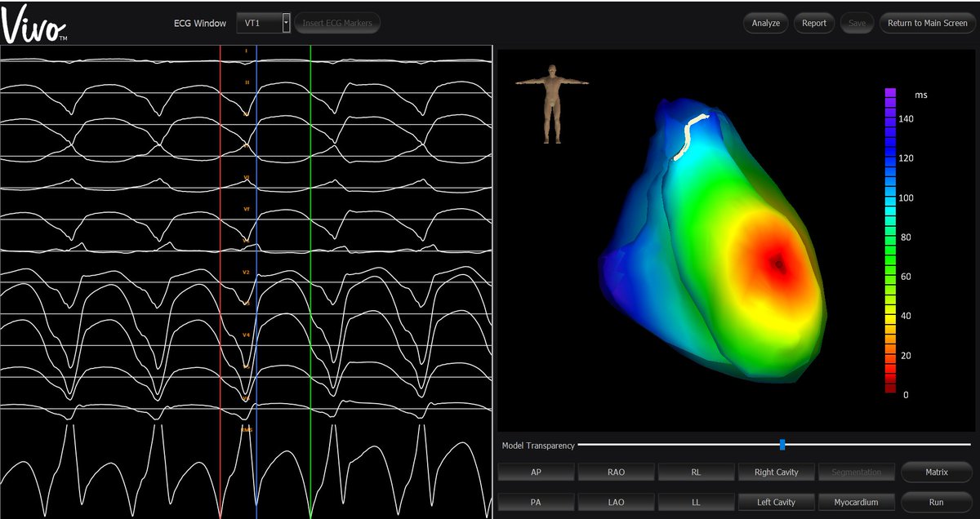The width and height of the screenshot is (980, 519).
Task: Switch heart model to RL view
Action: 697,472
